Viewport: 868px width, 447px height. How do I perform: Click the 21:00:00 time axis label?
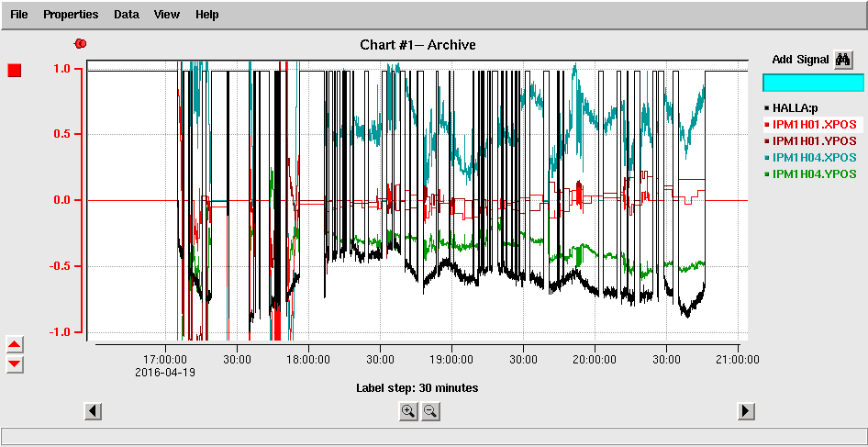tap(739, 360)
